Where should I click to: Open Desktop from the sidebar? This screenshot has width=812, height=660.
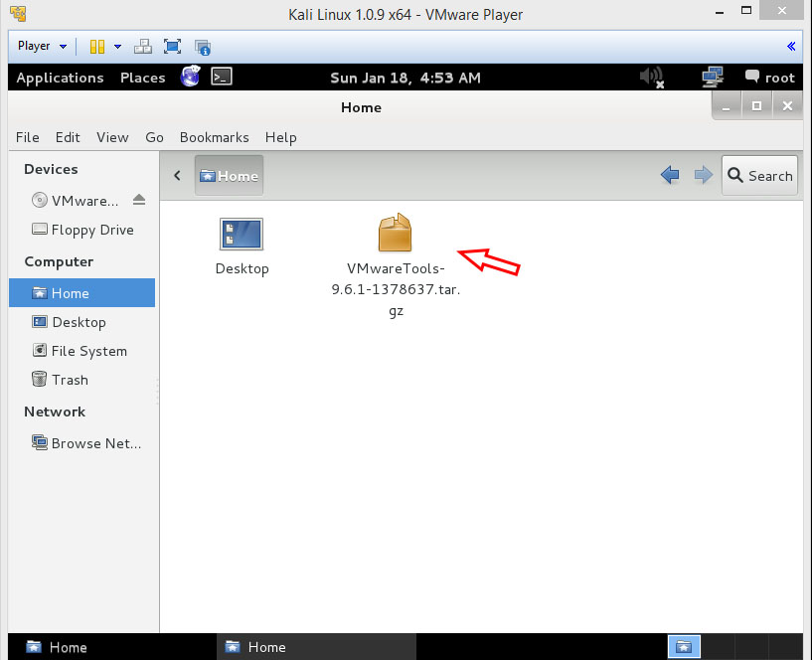point(70,322)
